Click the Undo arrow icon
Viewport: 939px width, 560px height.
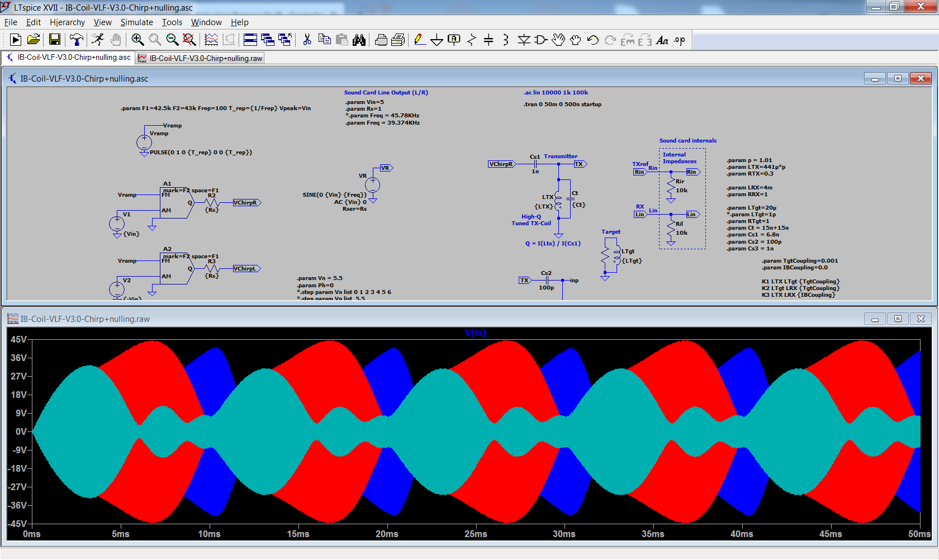pyautogui.click(x=592, y=40)
